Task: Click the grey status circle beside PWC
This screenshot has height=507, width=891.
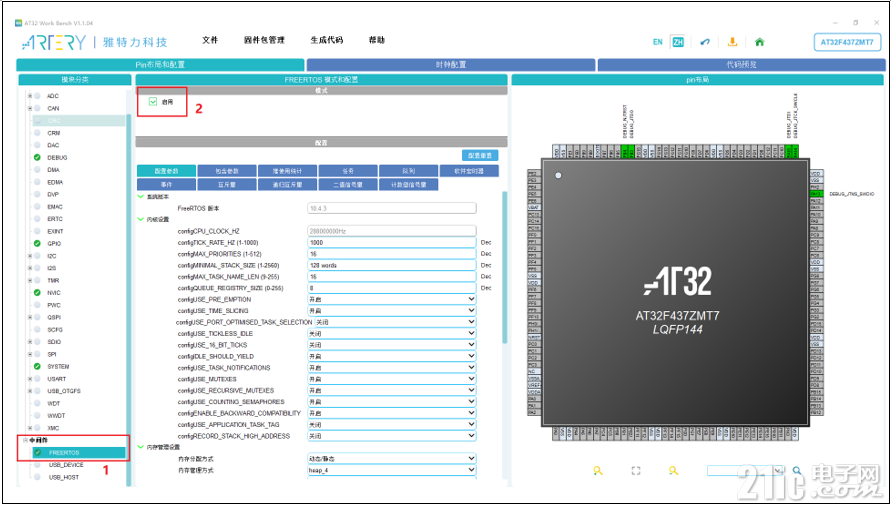Action: click(x=37, y=305)
